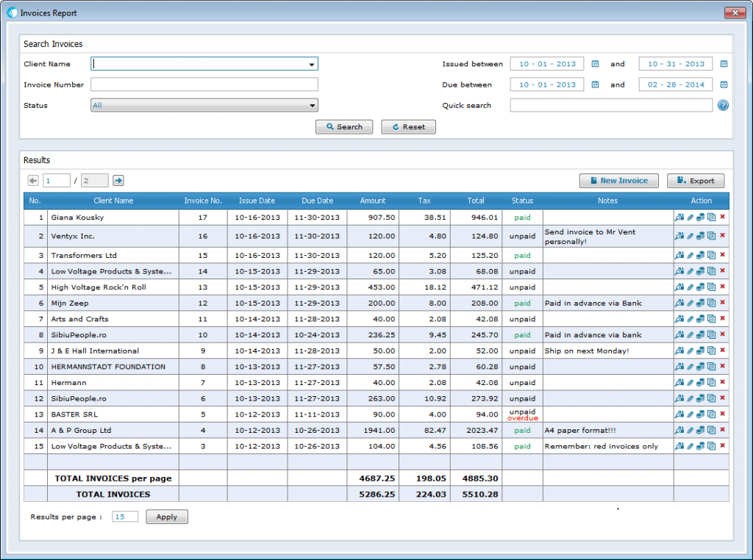Click the Status column header

click(x=522, y=200)
